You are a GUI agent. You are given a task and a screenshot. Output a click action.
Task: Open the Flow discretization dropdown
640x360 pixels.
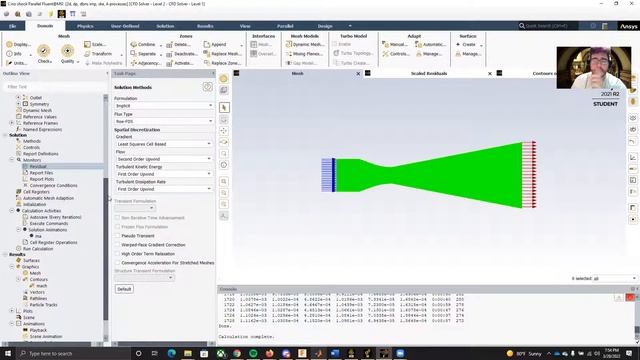coord(164,159)
